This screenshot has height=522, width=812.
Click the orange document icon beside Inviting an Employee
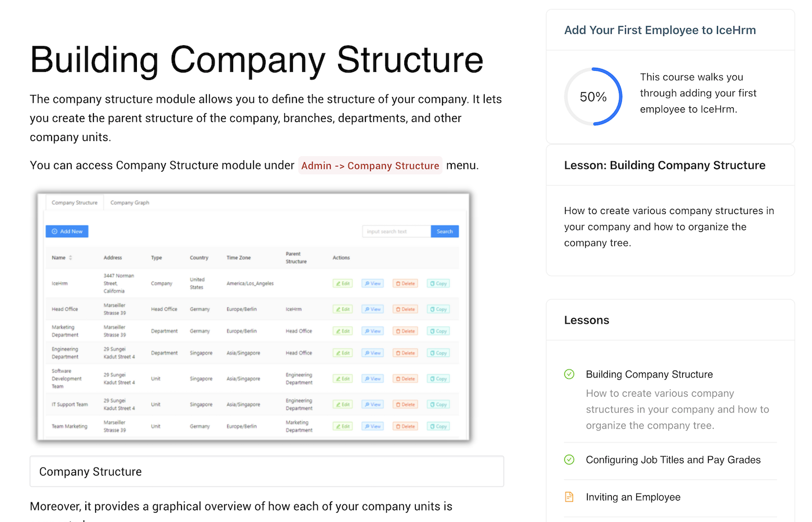[x=569, y=497]
